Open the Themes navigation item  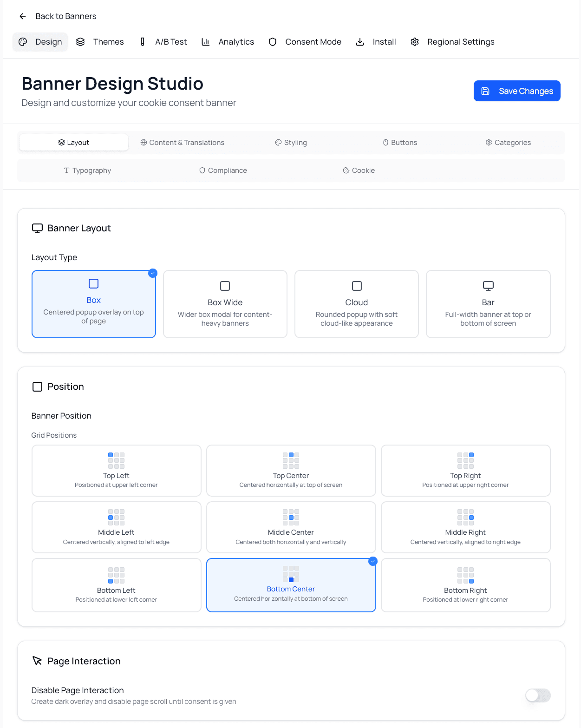point(100,42)
